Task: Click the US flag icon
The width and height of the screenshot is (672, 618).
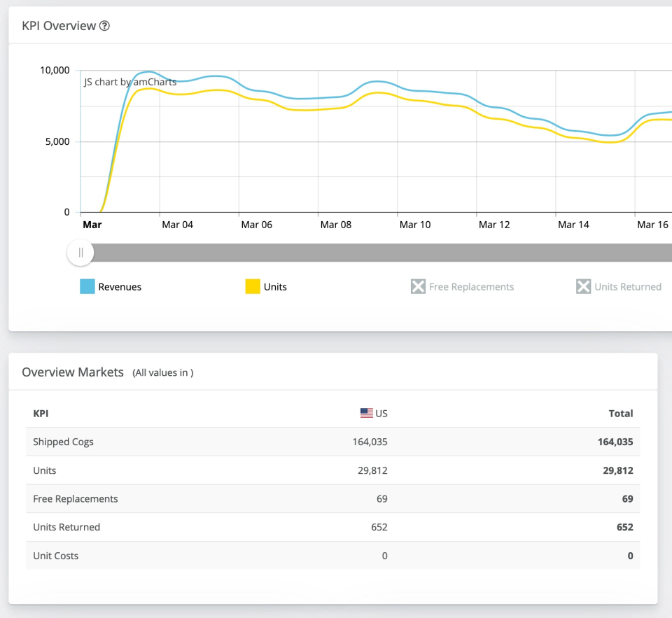Action: pos(366,413)
